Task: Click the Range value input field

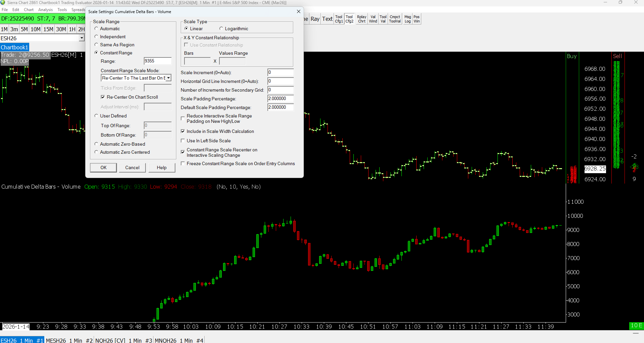Action: click(x=157, y=61)
